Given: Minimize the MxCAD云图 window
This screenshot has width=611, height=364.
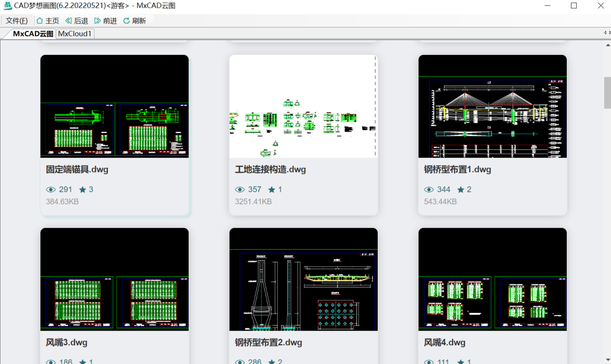Looking at the screenshot, I should (x=547, y=6).
